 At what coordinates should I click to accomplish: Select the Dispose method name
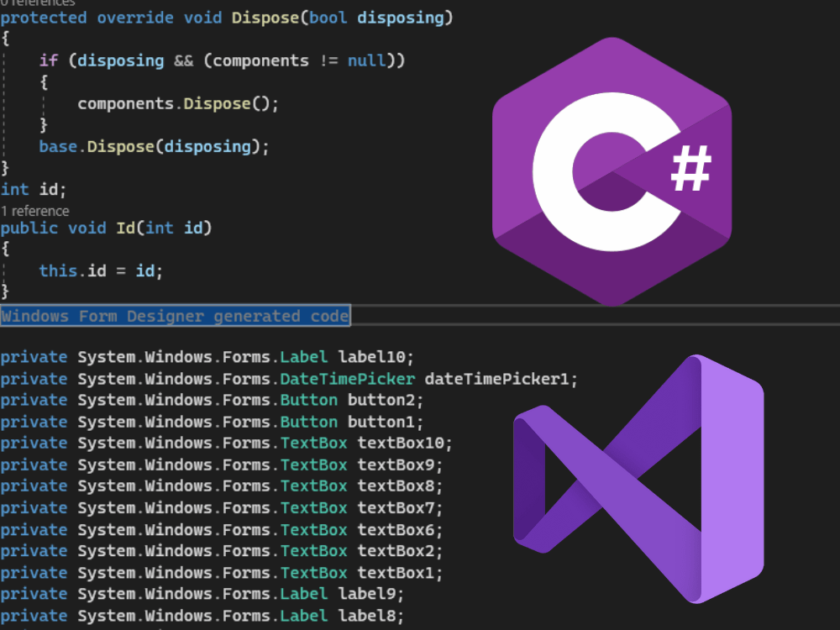click(x=263, y=17)
